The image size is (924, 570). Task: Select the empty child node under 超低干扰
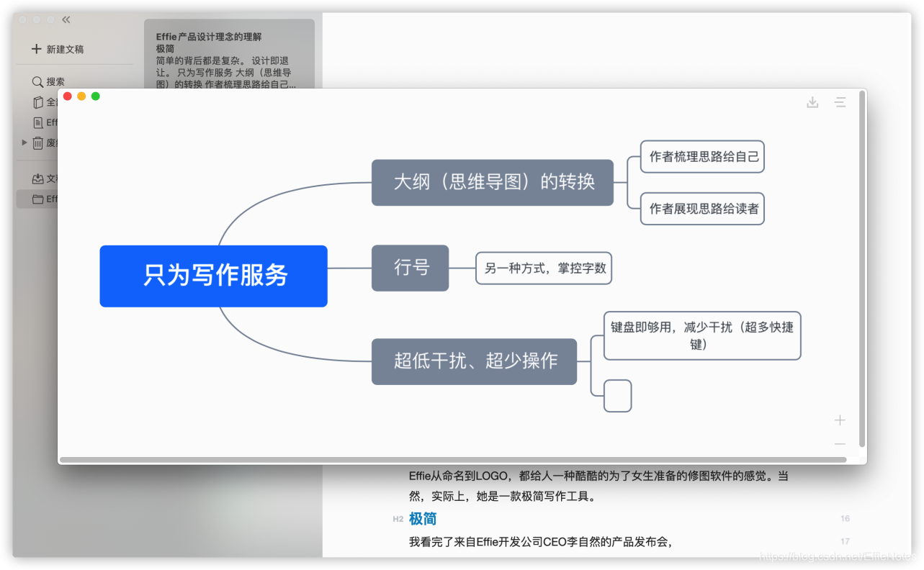[x=619, y=395]
